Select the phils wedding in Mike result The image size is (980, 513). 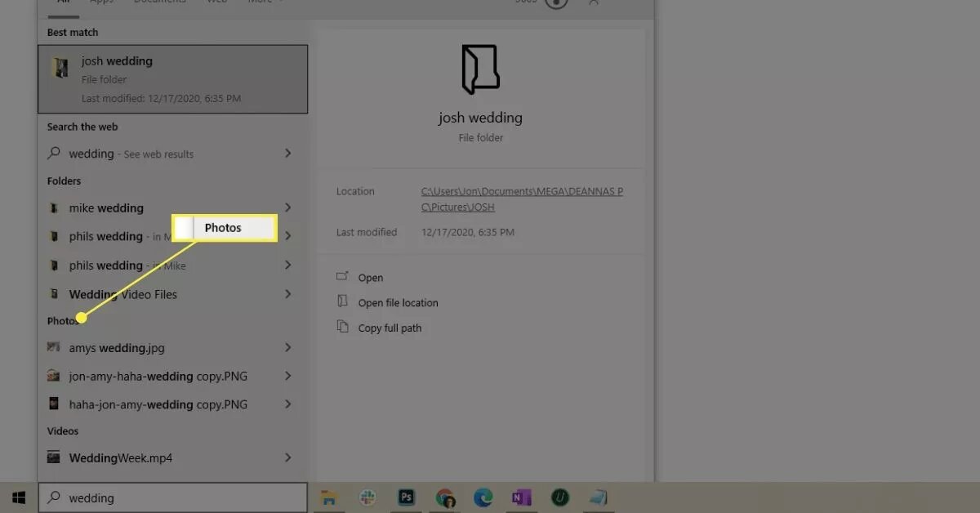[x=172, y=265]
